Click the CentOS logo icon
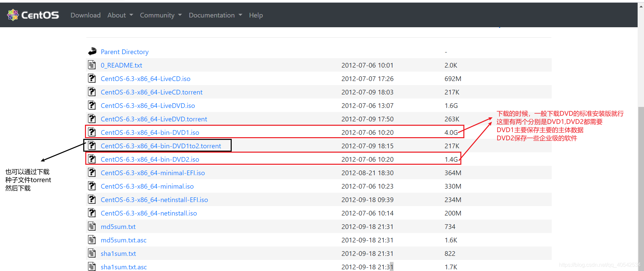644x271 pixels. tap(13, 15)
